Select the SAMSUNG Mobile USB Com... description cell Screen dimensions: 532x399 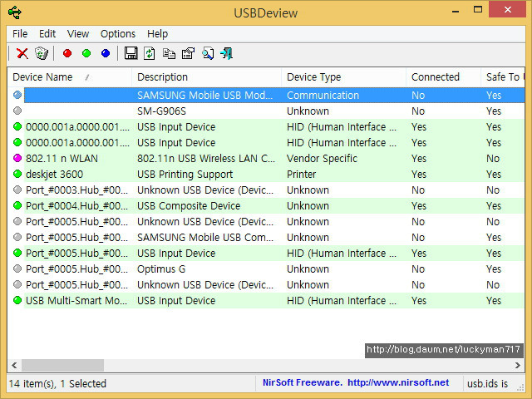point(205,237)
